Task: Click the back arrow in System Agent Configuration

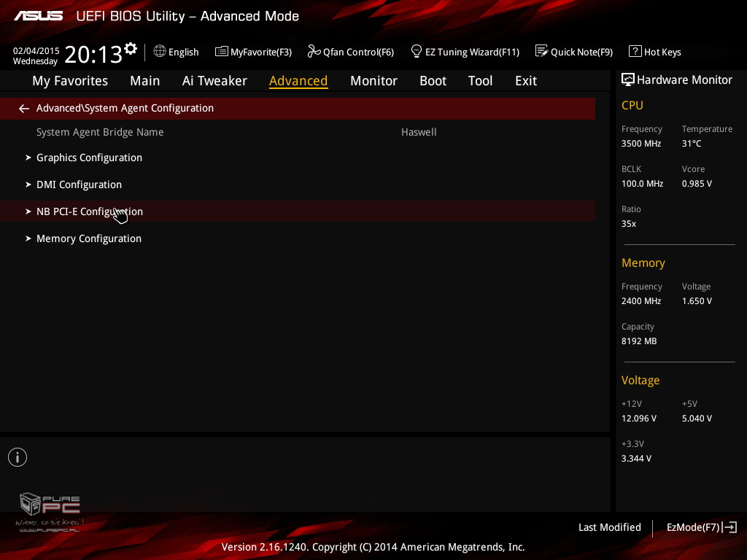Action: [x=24, y=109]
